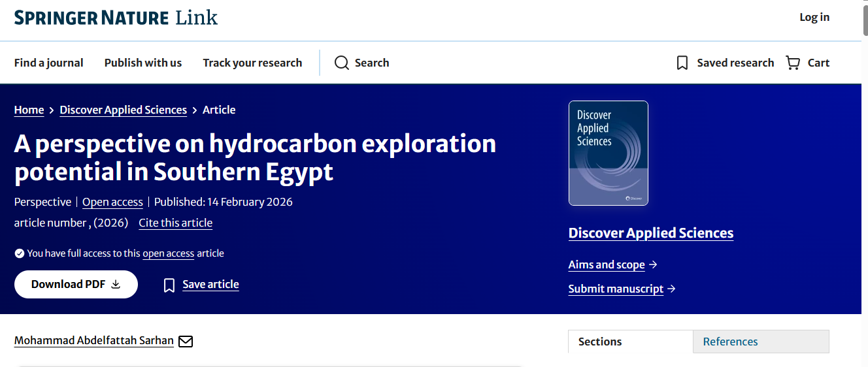Click the Search magnifier icon

click(x=341, y=63)
